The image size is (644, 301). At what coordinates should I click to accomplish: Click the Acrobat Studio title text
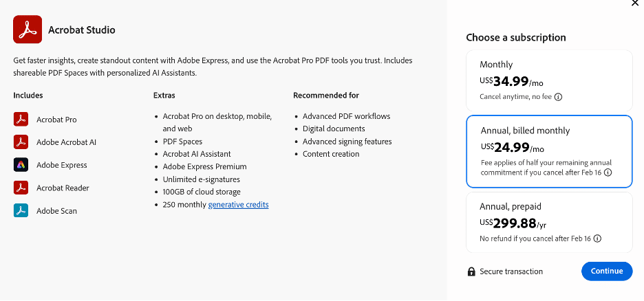82,30
